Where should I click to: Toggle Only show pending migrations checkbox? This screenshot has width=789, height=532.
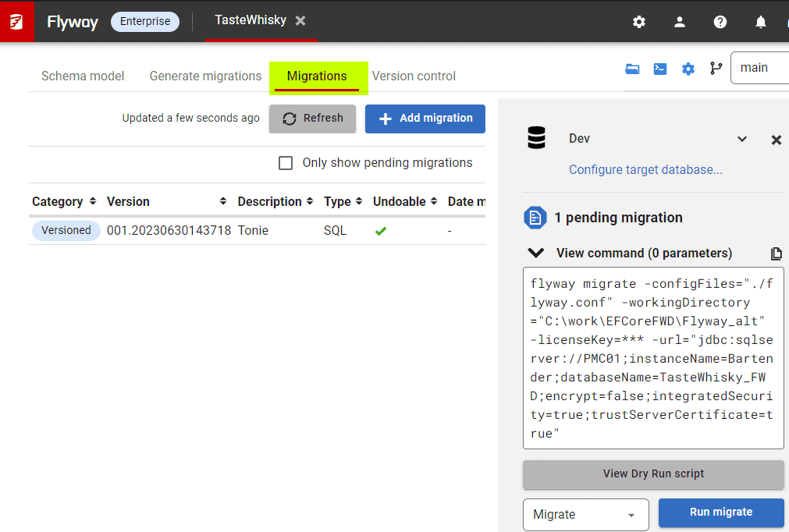(286, 163)
